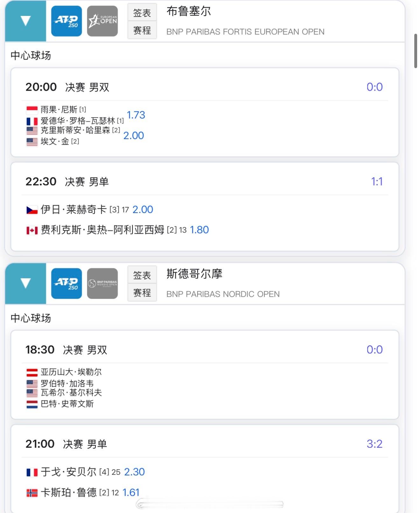
Task: Open the 18:30 Stockholm doubles final card
Action: pos(205,375)
